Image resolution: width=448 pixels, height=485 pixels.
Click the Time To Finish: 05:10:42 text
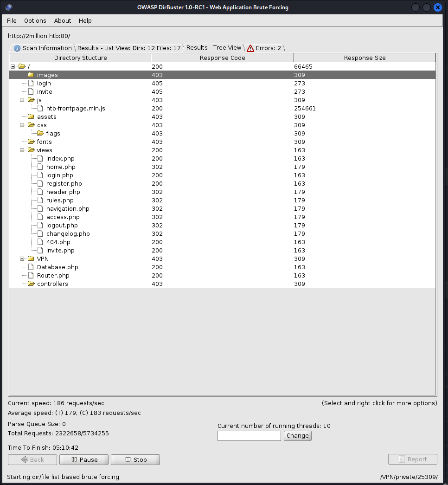pyautogui.click(x=43, y=447)
